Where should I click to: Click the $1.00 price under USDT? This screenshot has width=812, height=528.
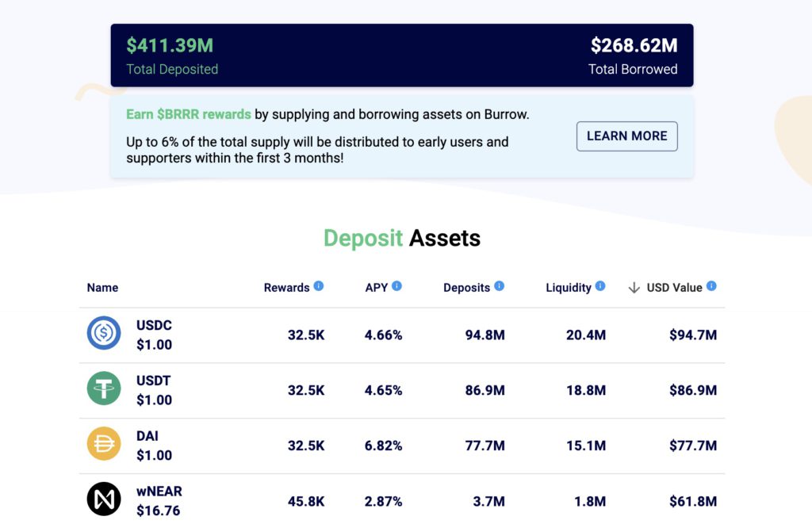154,400
